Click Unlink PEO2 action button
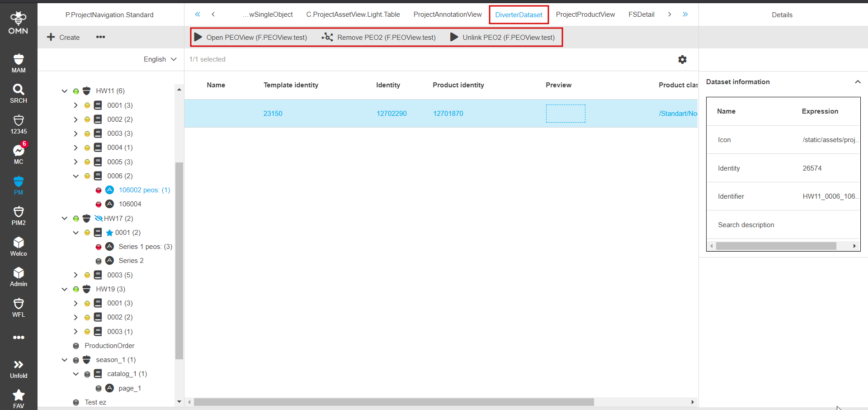The width and height of the screenshot is (868, 410). 502,37
